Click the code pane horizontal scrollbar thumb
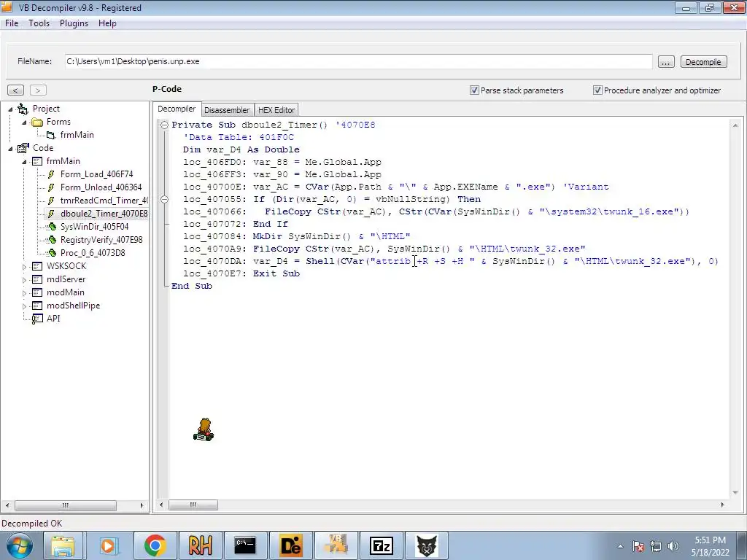Image resolution: width=747 pixels, height=560 pixels. tap(193, 505)
